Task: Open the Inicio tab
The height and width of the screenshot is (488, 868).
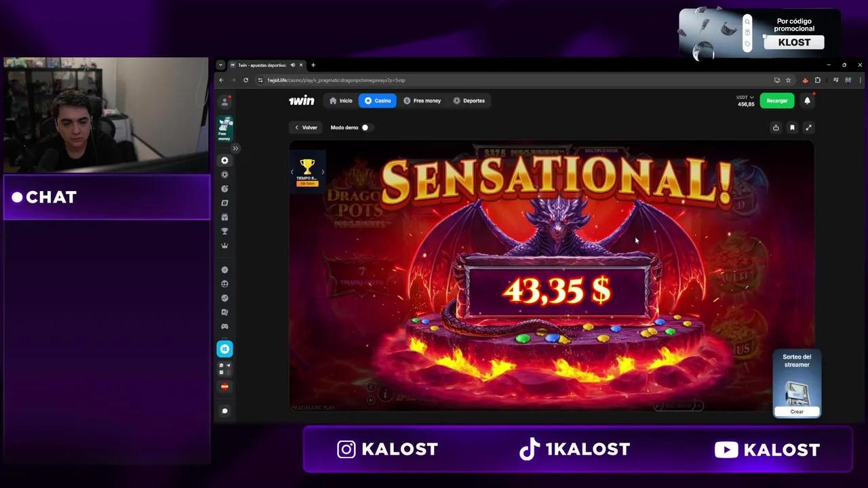Action: tap(341, 100)
